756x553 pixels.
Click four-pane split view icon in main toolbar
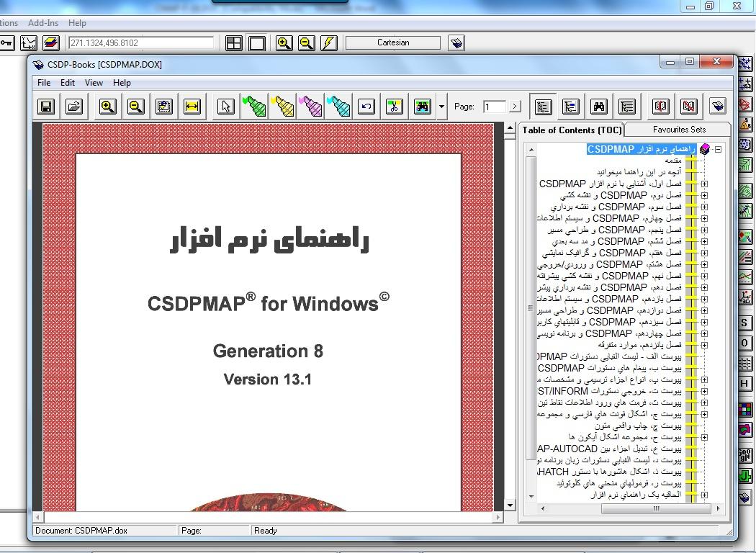click(234, 43)
